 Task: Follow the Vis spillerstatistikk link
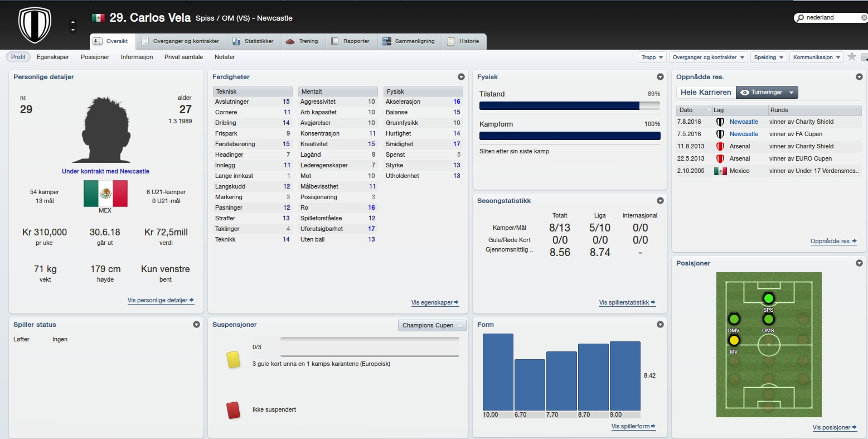tap(627, 302)
